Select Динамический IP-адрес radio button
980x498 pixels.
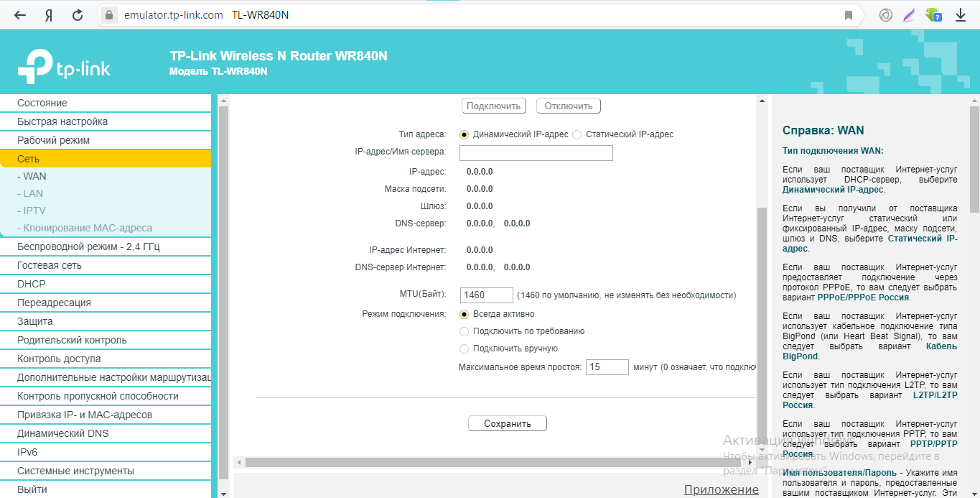click(465, 134)
